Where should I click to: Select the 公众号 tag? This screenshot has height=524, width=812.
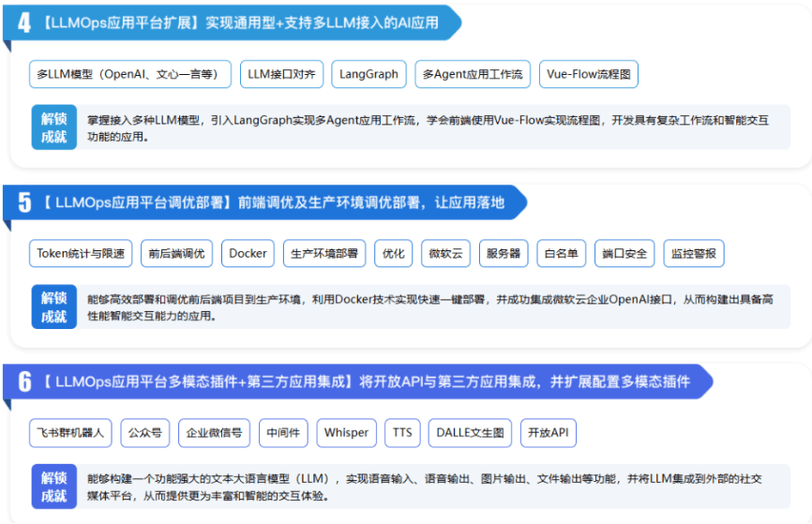(x=145, y=432)
